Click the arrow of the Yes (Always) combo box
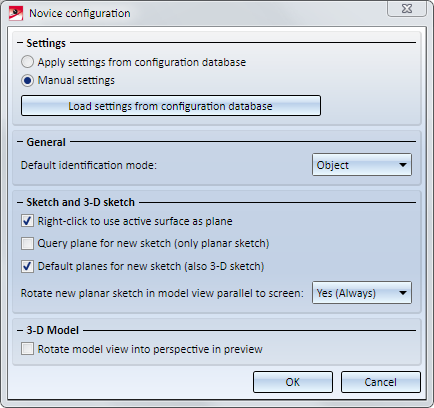 pos(403,293)
